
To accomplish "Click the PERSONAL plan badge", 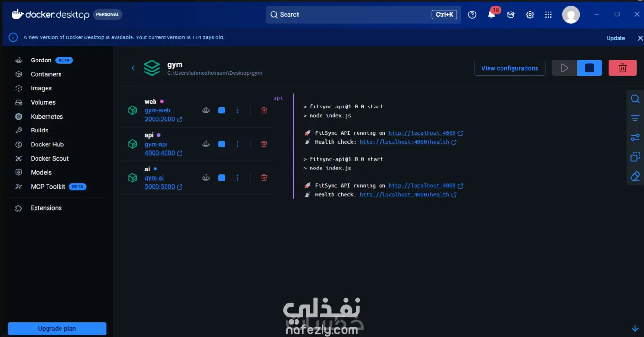I will [x=107, y=15].
